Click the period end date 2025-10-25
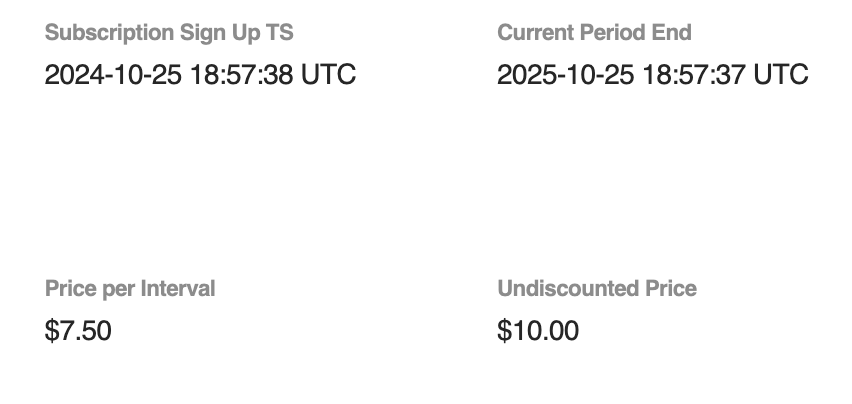Image resolution: width=852 pixels, height=404 pixels. (566, 75)
